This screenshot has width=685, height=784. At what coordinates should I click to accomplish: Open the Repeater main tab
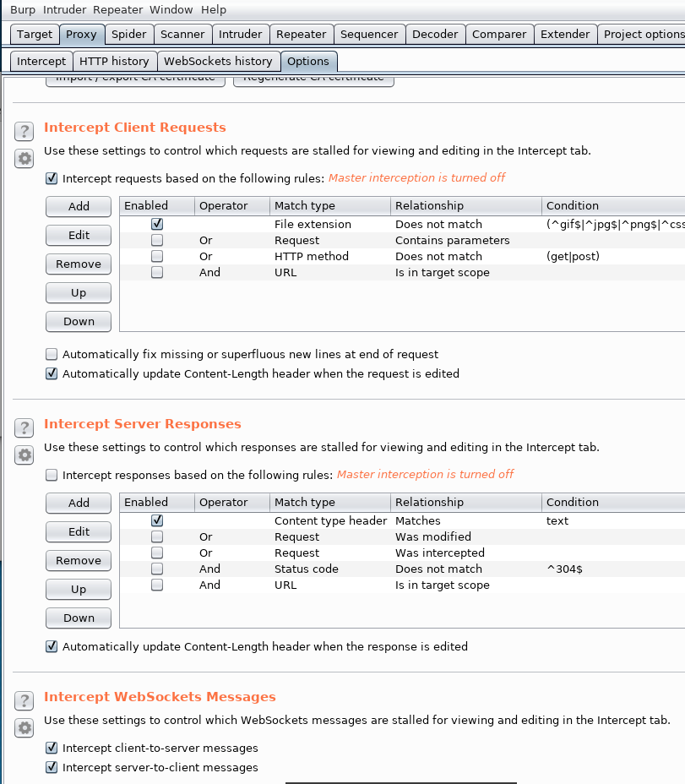(x=301, y=35)
